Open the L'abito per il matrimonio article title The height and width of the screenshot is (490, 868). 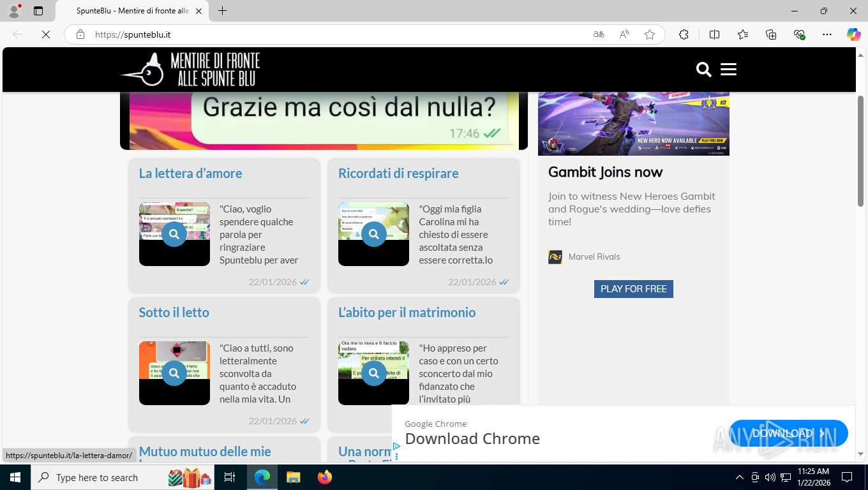pyautogui.click(x=407, y=313)
